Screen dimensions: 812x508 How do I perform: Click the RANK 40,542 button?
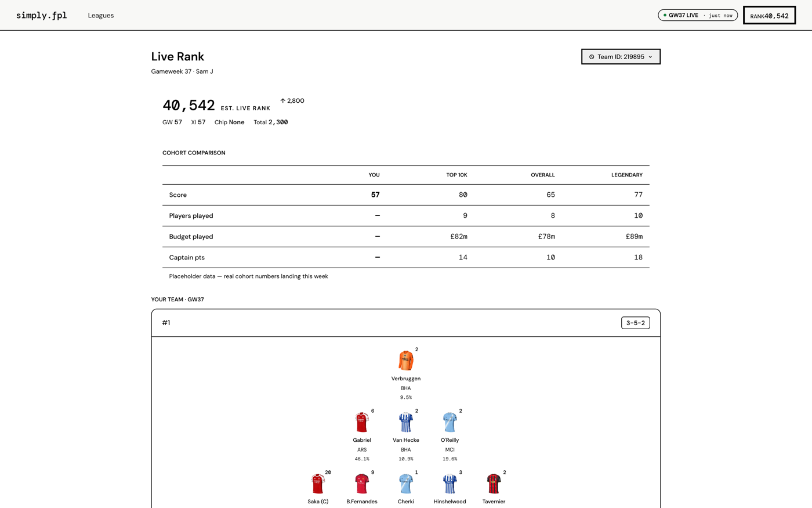[x=769, y=16]
